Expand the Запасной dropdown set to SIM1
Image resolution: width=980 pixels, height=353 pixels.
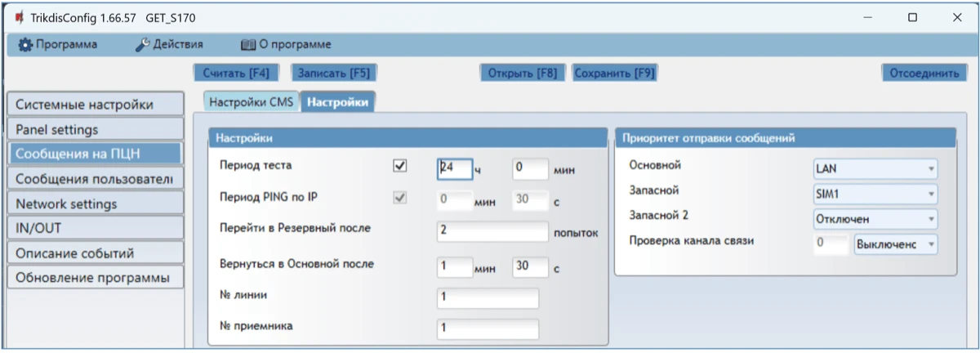point(875,194)
